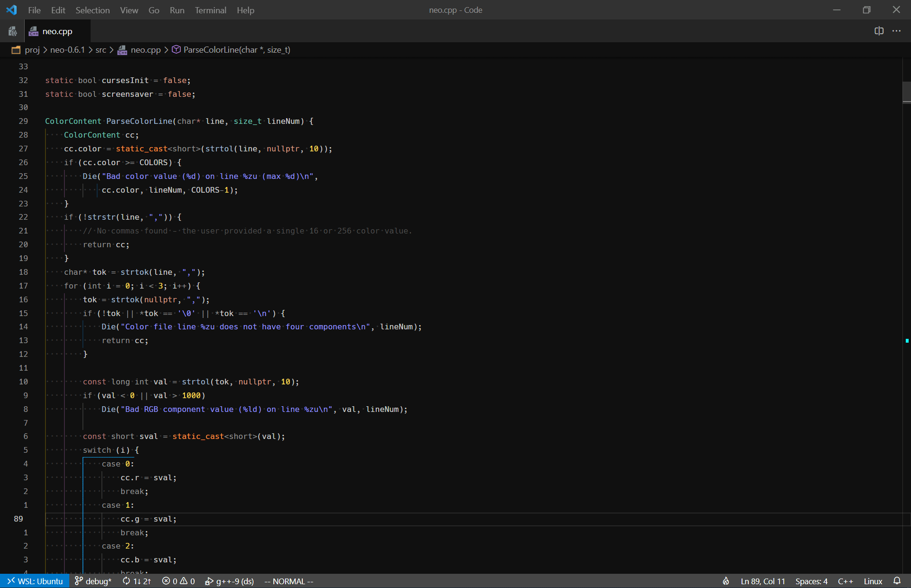Change language mode by clicking C++
Image resolution: width=911 pixels, height=588 pixels.
(846, 581)
